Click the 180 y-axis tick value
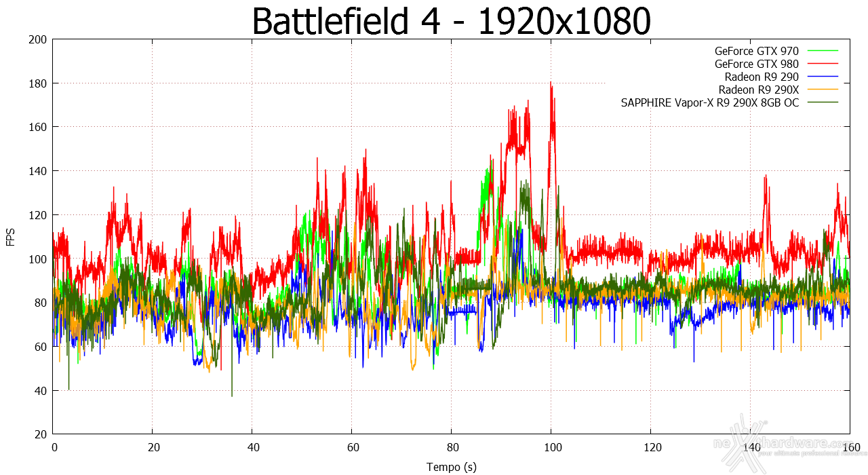This screenshot has height=475, width=868. (38, 83)
